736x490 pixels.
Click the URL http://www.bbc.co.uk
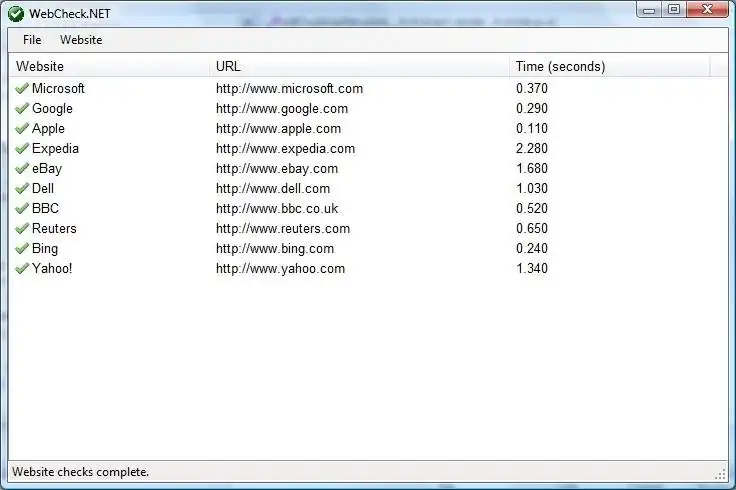(x=277, y=208)
